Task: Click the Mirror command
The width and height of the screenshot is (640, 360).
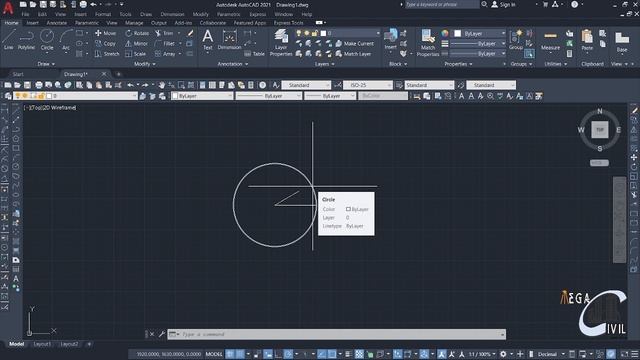Action: tap(137, 43)
